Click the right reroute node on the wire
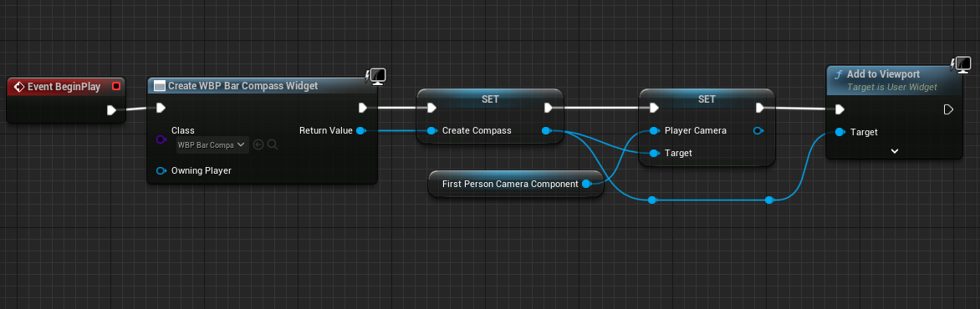The image size is (980, 309). click(x=769, y=200)
